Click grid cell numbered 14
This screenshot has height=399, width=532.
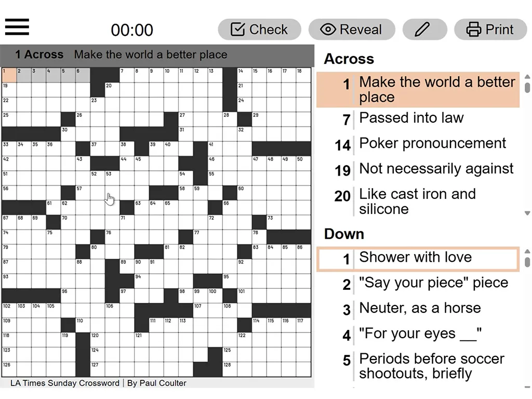(244, 75)
